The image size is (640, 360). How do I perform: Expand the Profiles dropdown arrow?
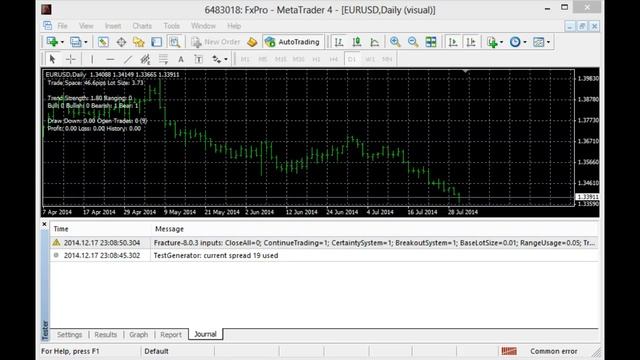click(86, 42)
